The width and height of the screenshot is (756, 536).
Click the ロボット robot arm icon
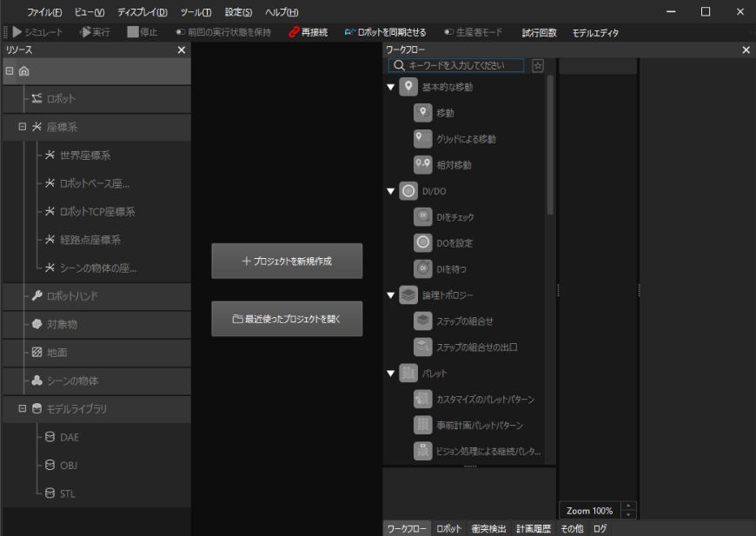point(37,99)
